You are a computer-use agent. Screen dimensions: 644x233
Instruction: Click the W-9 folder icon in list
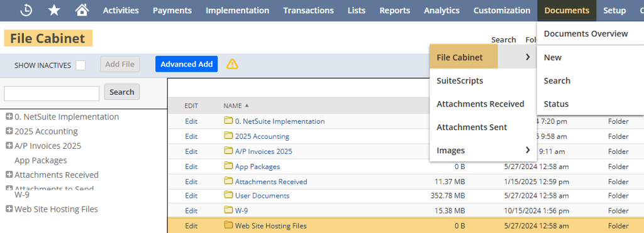[228, 210]
